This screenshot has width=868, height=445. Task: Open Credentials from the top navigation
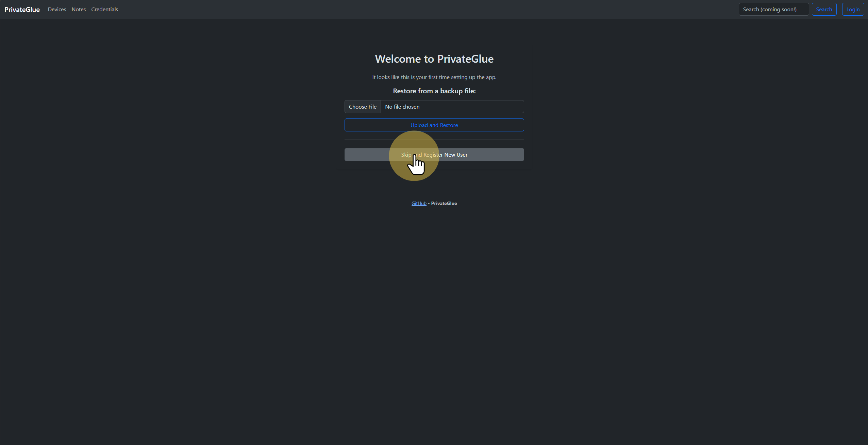104,10
